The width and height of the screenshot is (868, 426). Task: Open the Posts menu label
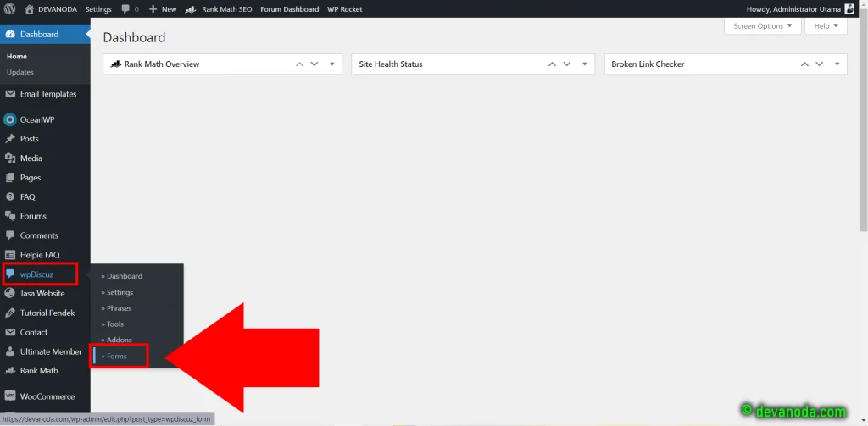pyautogui.click(x=30, y=139)
